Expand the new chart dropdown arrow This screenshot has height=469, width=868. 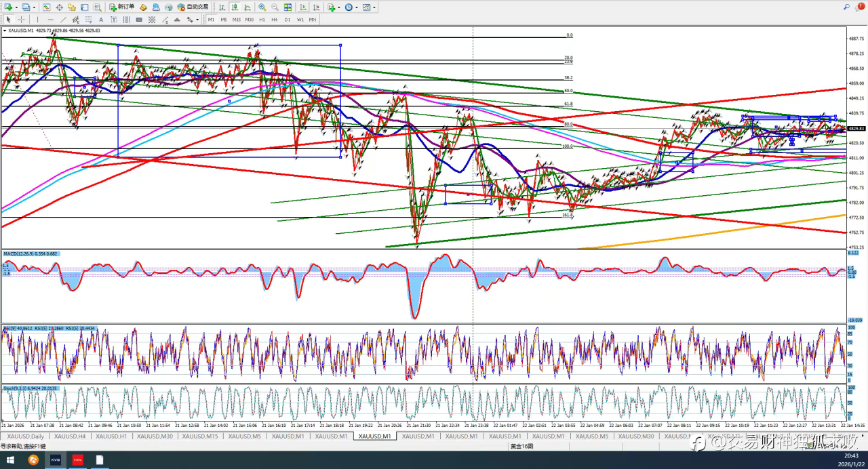coord(16,7)
